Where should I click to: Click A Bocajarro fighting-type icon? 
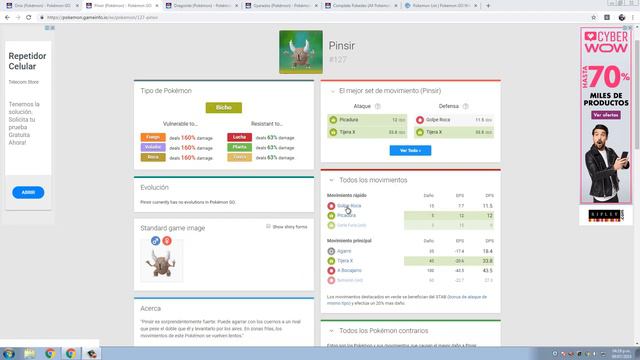pos(331,270)
